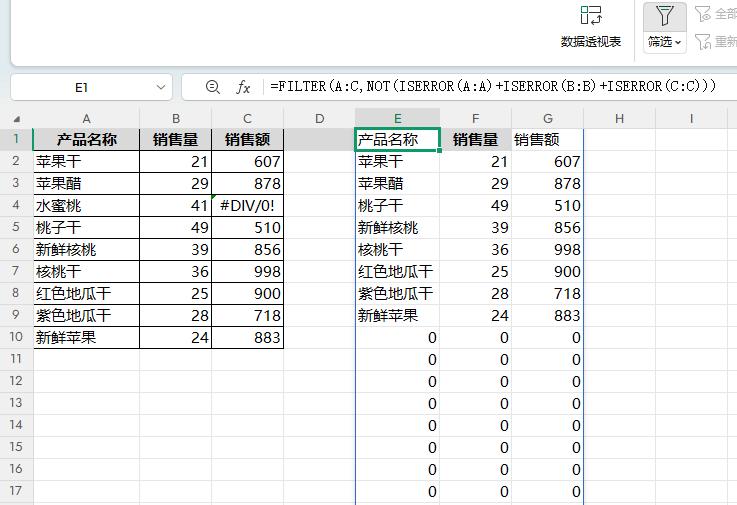737x505 pixels.
Task: Open the 数据透视表 pivot table tool
Action: [590, 26]
